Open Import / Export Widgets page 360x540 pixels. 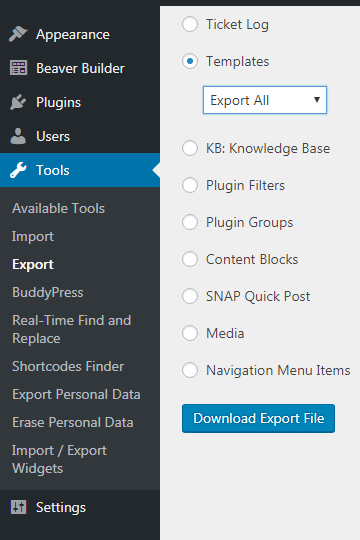pos(59,459)
